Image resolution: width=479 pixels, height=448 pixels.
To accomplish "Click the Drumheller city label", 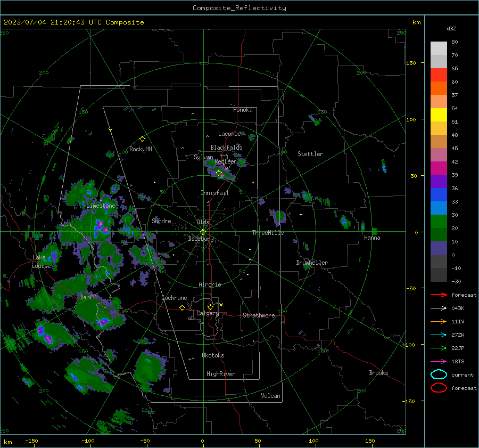I will click(x=312, y=263).
